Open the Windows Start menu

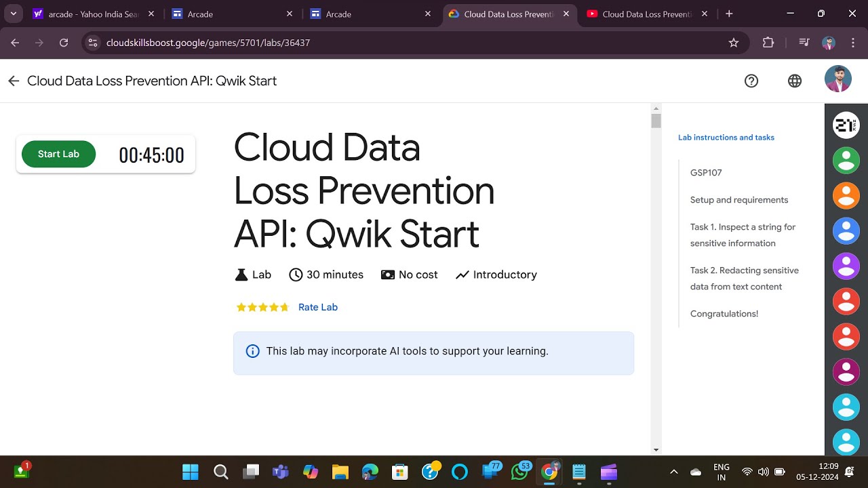pyautogui.click(x=191, y=472)
